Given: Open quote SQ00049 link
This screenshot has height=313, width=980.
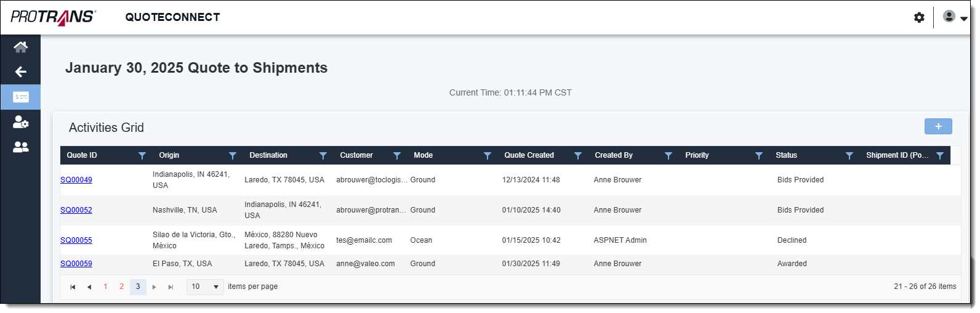Looking at the screenshot, I should 76,180.
